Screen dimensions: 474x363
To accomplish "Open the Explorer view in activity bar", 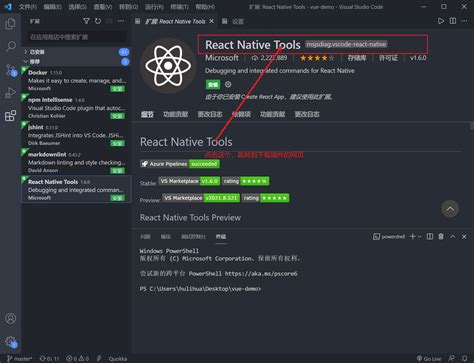I will pos(10,24).
